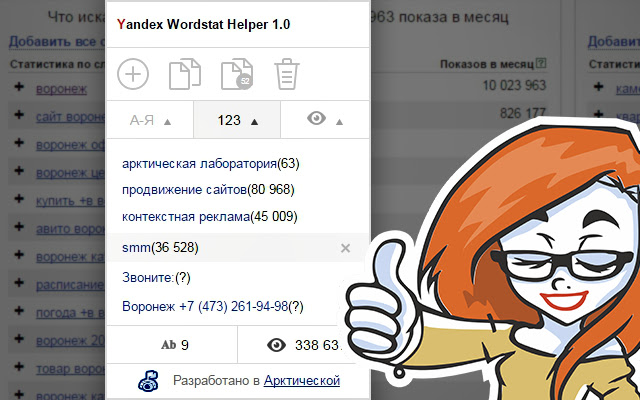
Task: Remove smm entry with the x icon
Action: click(345, 248)
